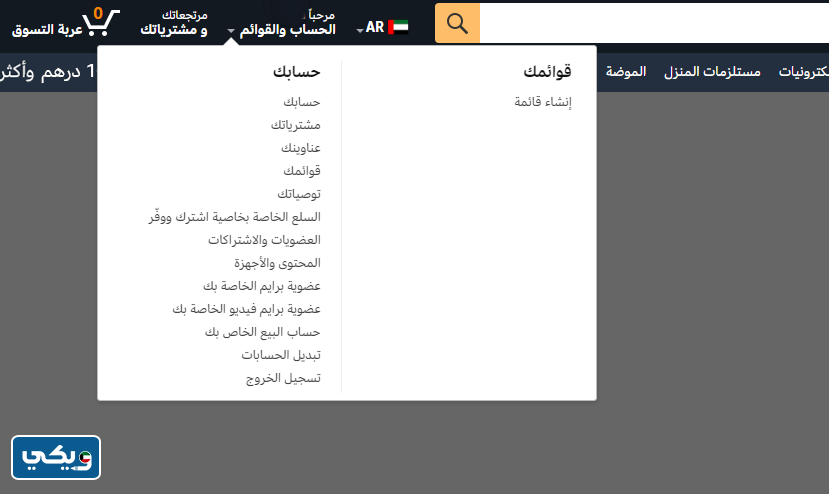Open الموضة category in navigation bar
829x494 pixels.
(x=626, y=71)
